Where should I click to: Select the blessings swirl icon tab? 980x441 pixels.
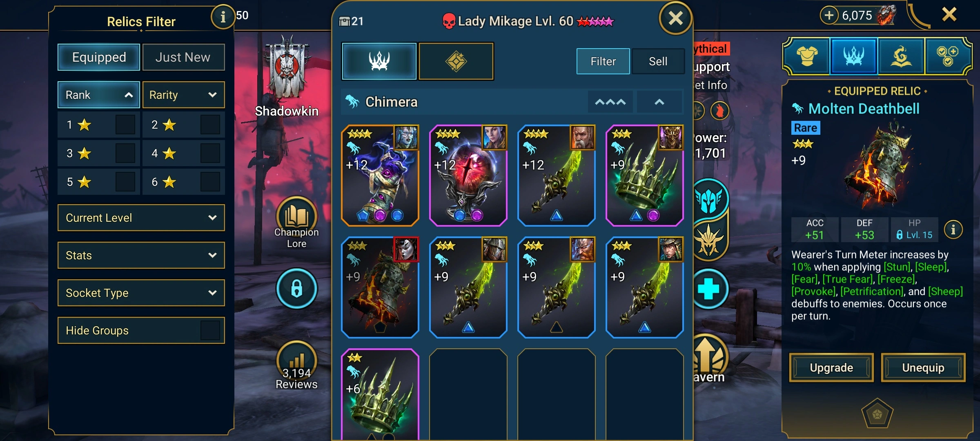[901, 56]
